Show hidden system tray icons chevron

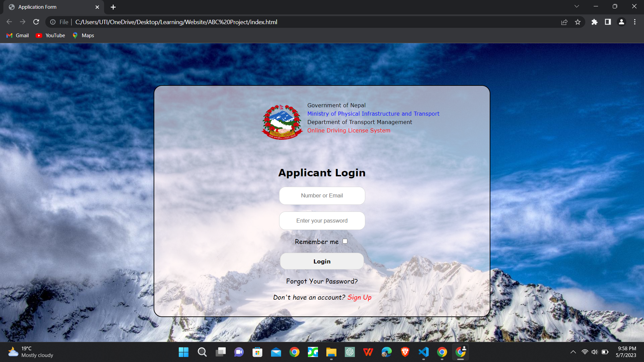pyautogui.click(x=573, y=352)
